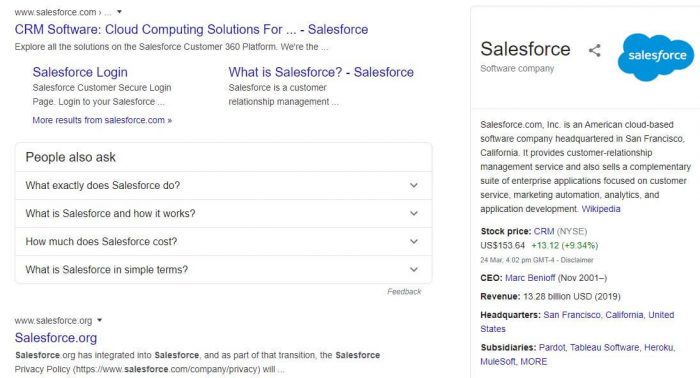Viewport: 700px width, 378px height.
Task: Open "What is Salesforce? - Salesforce" sitelink
Action: (x=321, y=72)
